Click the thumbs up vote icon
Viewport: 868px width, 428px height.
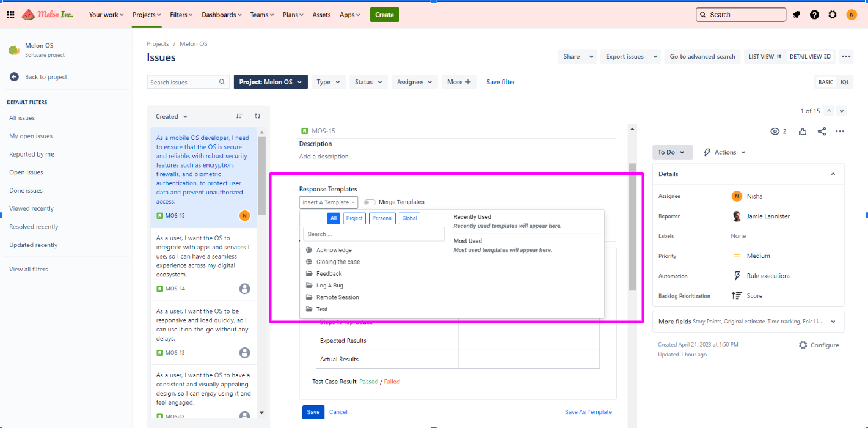pos(803,131)
